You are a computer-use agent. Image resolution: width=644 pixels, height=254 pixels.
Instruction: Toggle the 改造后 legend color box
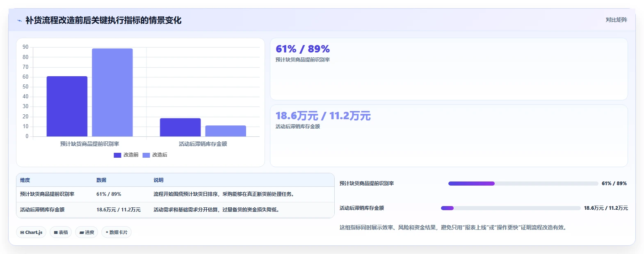click(x=146, y=155)
